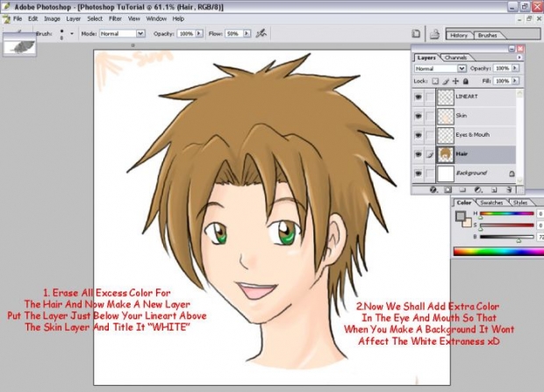Open the Edit menu

33,18
